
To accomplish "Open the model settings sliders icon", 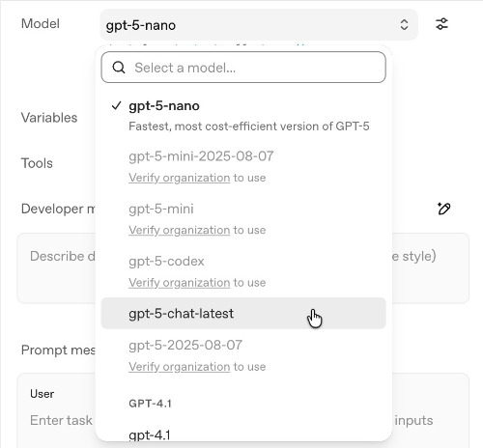I will click(441, 24).
